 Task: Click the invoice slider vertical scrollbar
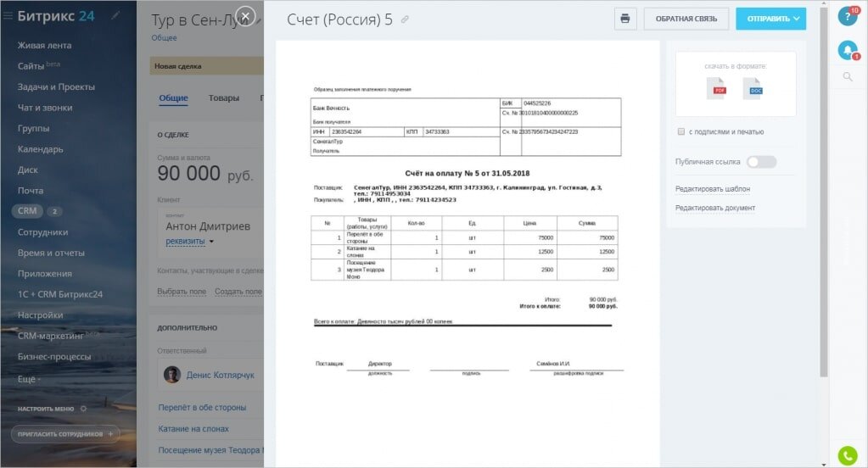(823, 192)
